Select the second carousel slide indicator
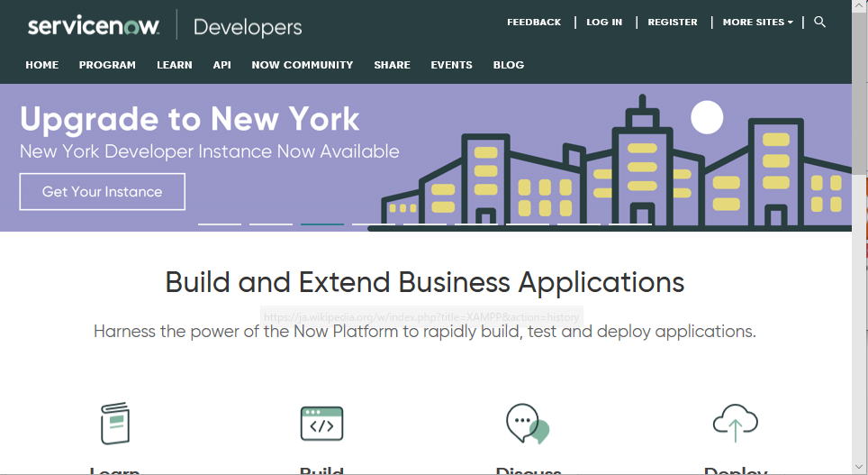Screen dimensions: 868x475 click(x=271, y=224)
